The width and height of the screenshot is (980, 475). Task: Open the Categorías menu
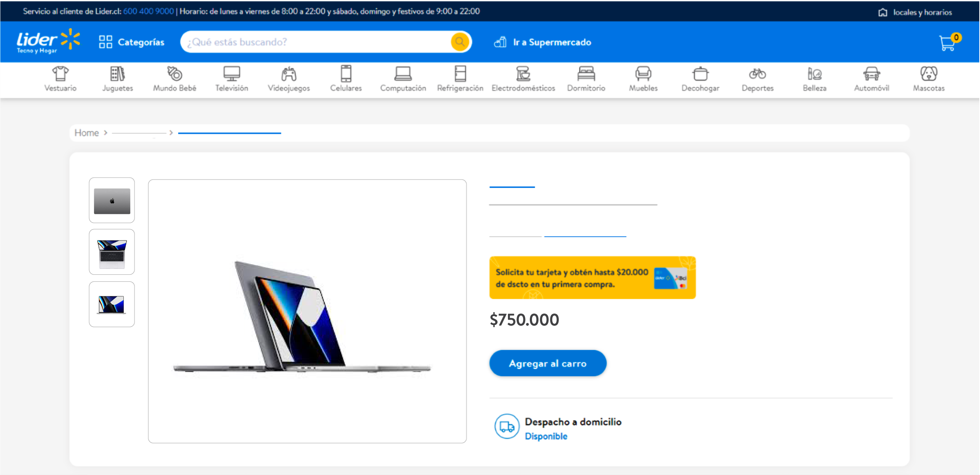click(132, 42)
